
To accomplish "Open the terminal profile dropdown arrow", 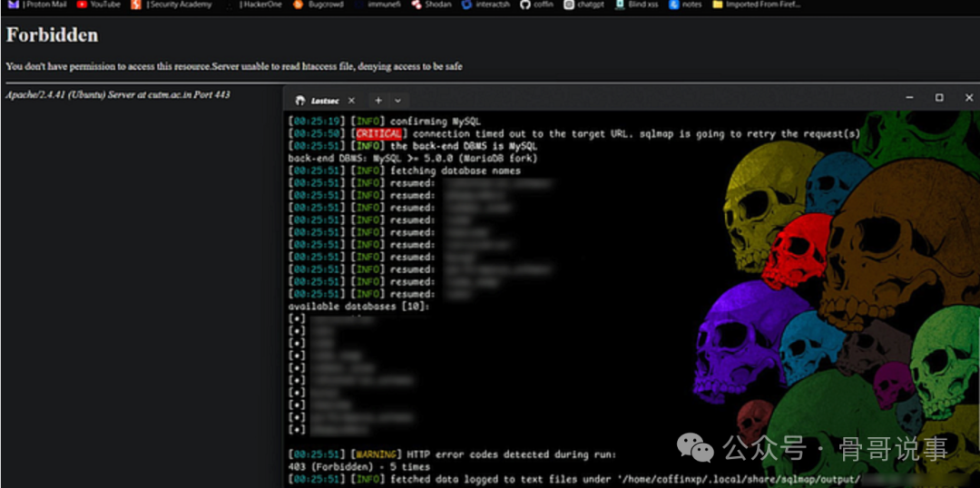I will (x=397, y=100).
